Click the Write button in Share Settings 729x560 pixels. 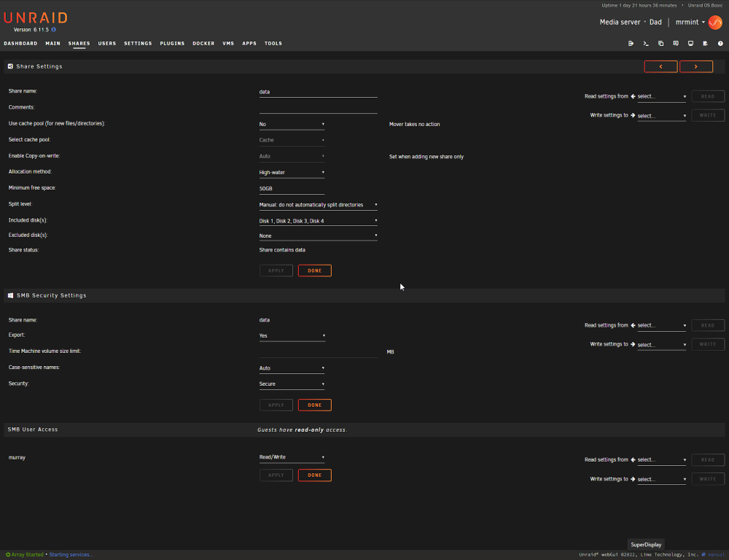pyautogui.click(x=708, y=115)
